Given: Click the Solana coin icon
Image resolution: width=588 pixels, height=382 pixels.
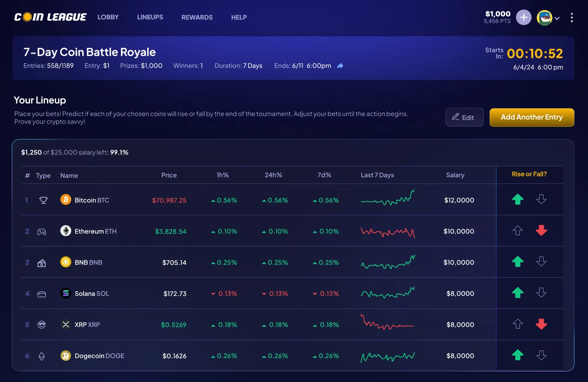Looking at the screenshot, I should pyautogui.click(x=66, y=293).
